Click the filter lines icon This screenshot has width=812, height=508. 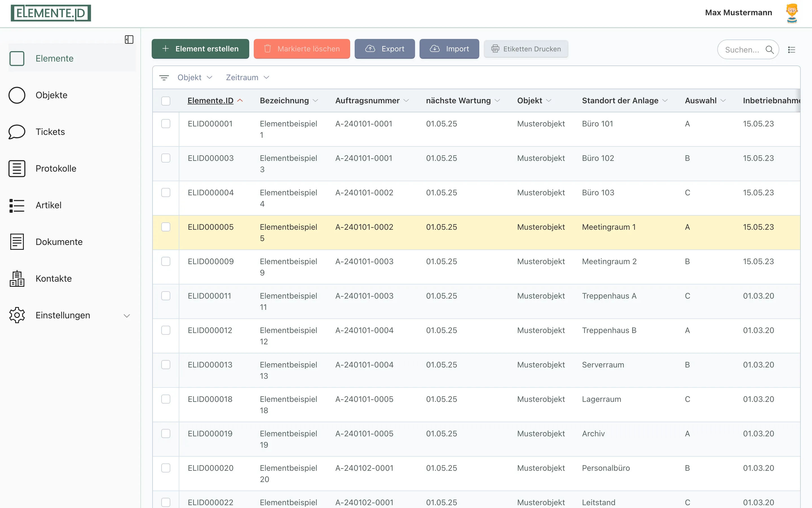(x=164, y=78)
